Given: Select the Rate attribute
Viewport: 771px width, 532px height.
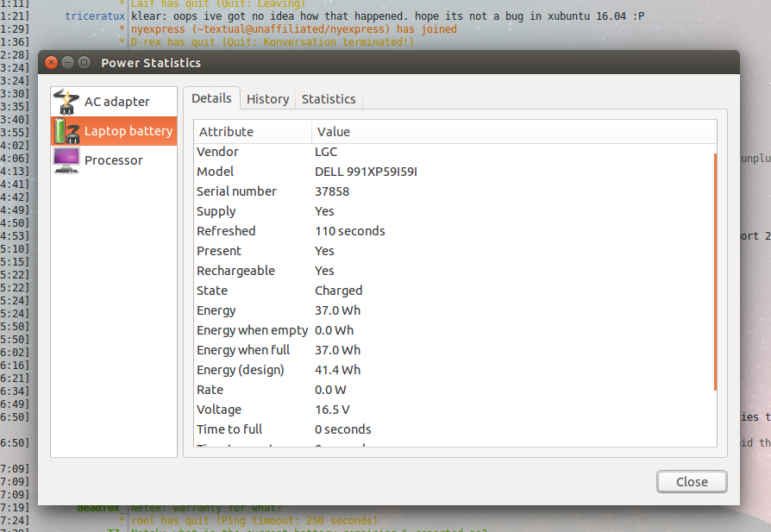Looking at the screenshot, I should (210, 390).
